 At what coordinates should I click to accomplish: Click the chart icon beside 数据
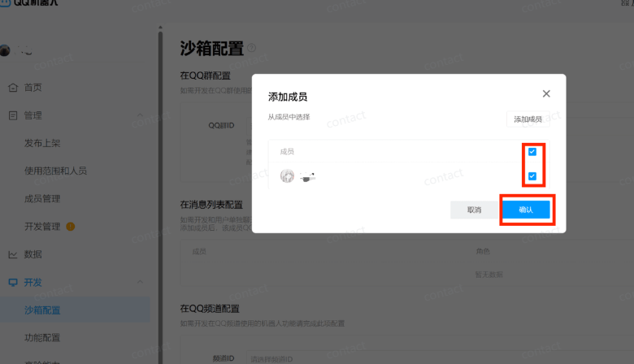[13, 254]
